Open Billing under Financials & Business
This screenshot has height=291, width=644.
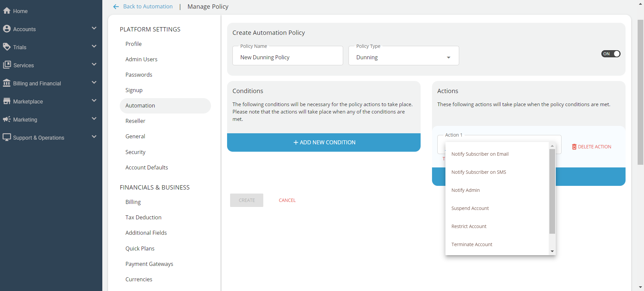133,202
